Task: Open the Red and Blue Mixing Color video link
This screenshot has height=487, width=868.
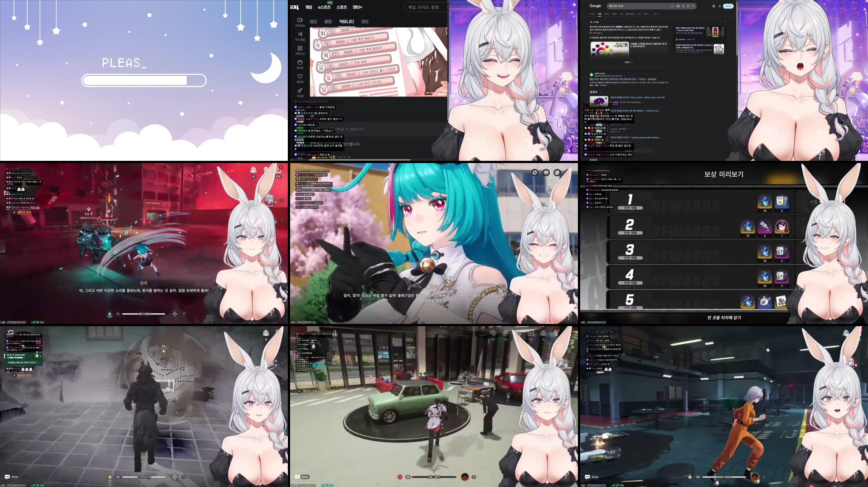Action: (x=638, y=97)
